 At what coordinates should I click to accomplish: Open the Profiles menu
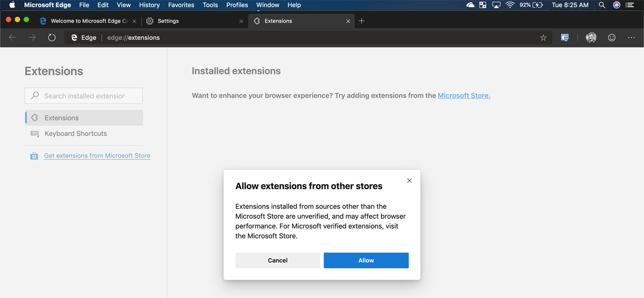pyautogui.click(x=237, y=5)
